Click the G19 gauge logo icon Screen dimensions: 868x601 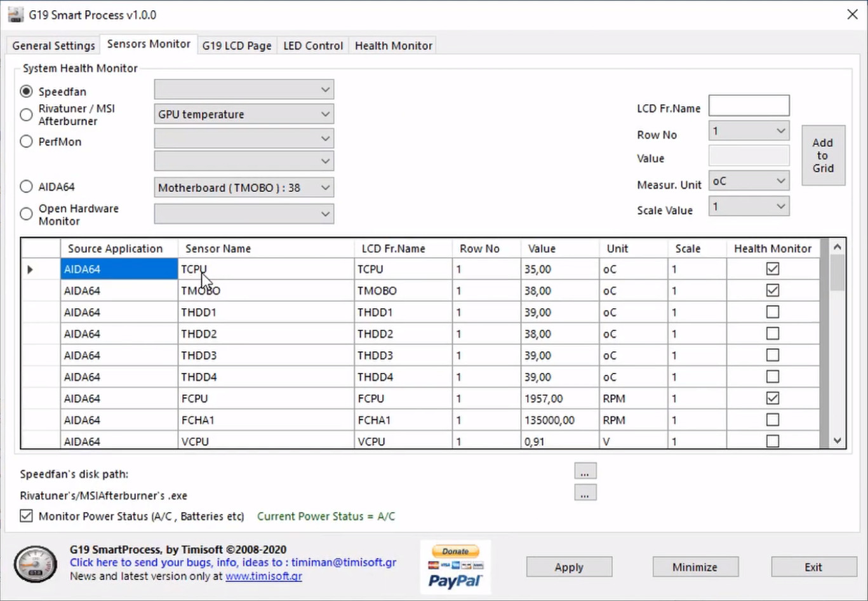pyautogui.click(x=36, y=564)
